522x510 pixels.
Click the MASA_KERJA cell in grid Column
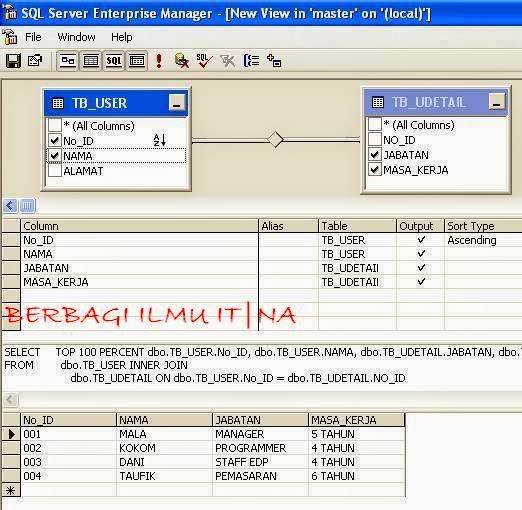(x=139, y=282)
